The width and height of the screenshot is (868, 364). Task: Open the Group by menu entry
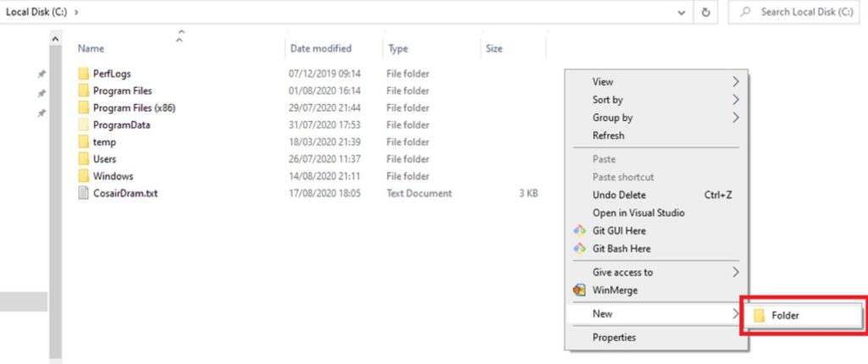657,118
